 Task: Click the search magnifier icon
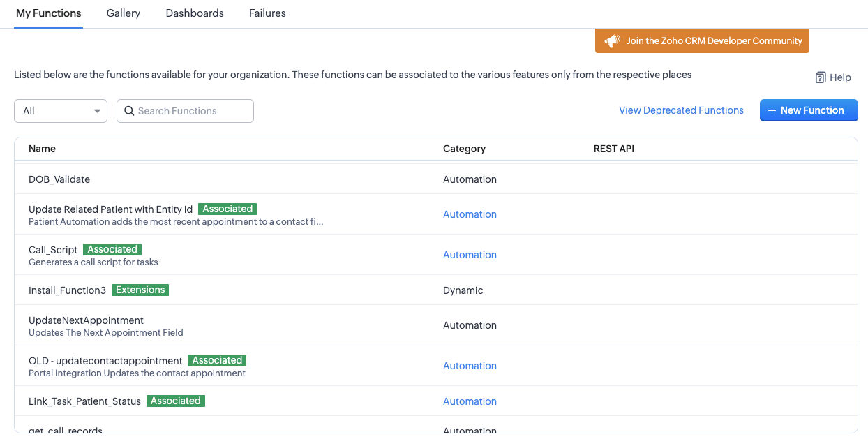tap(129, 111)
